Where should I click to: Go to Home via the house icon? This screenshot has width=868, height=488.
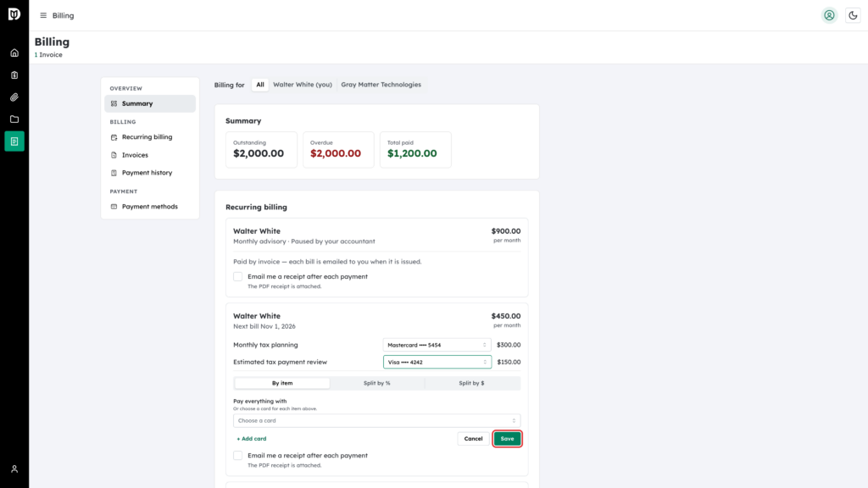point(14,53)
